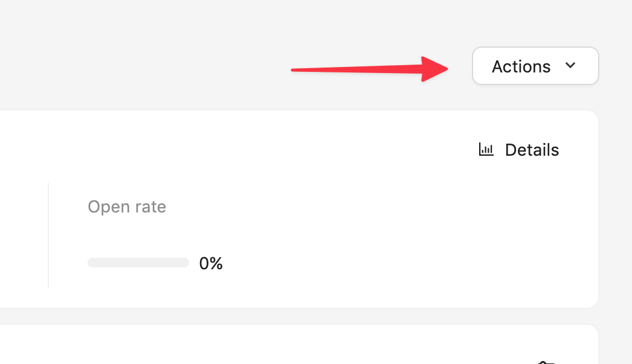Click the gray gap between the two cards
Image resolution: width=632 pixels, height=364 pixels.
click(x=302, y=316)
